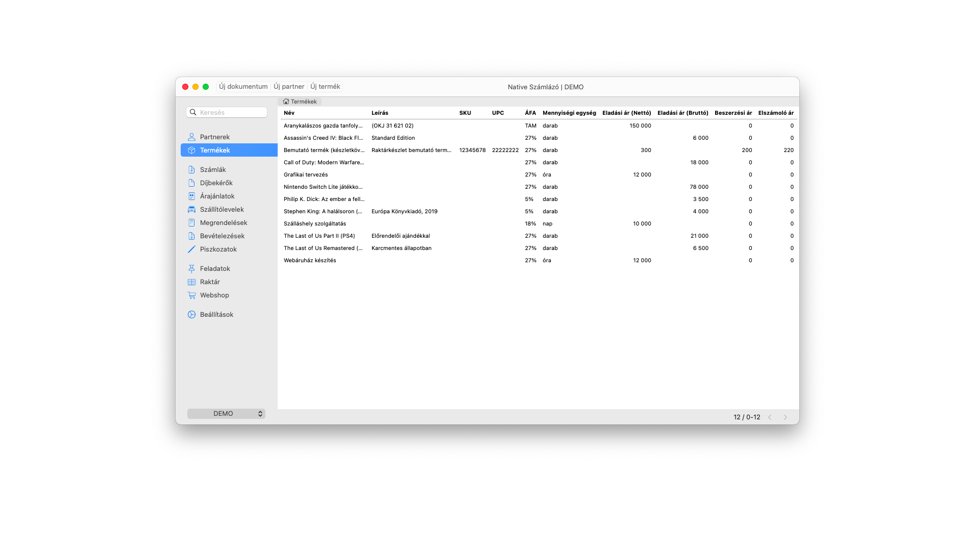Screen dimensions: 980x551
Task: Select the Bevételezések document icon
Action: pos(191,236)
